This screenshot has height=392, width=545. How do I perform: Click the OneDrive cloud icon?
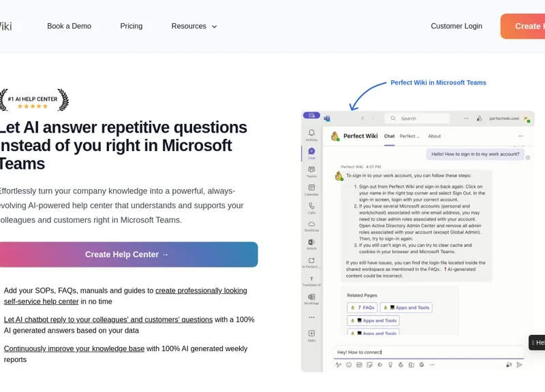(x=311, y=224)
